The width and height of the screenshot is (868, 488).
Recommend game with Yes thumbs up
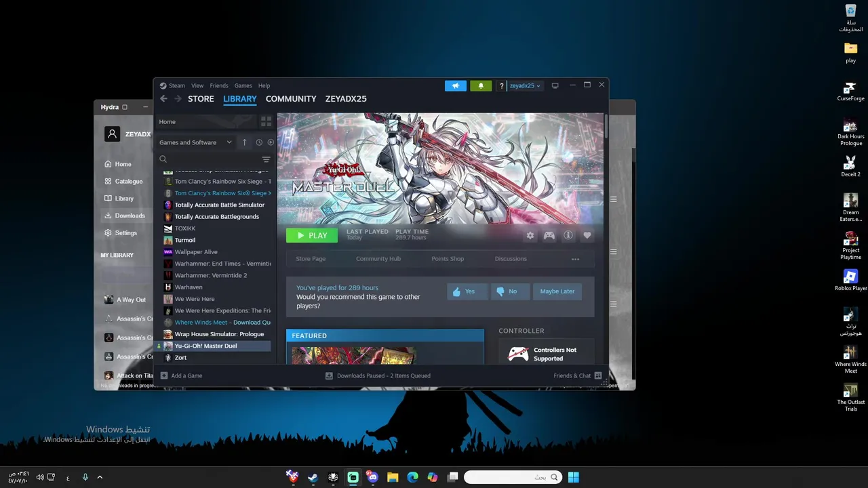(467, 291)
